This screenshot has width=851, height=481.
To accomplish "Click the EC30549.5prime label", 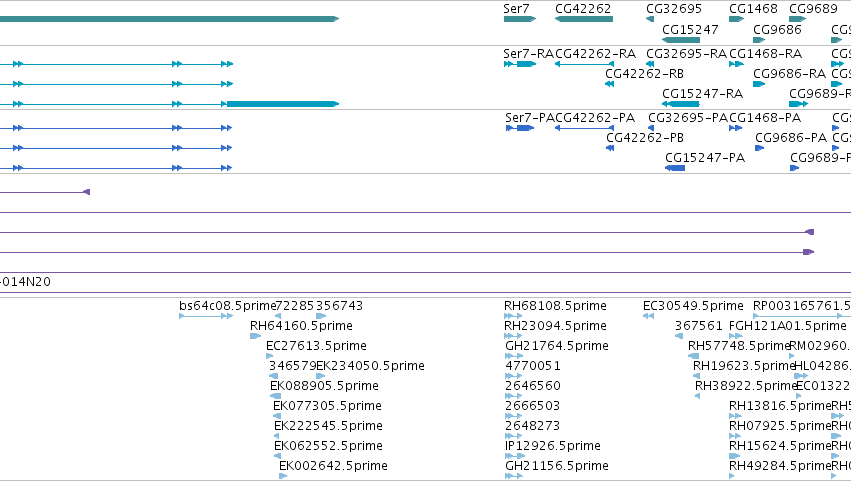I will pos(693,306).
